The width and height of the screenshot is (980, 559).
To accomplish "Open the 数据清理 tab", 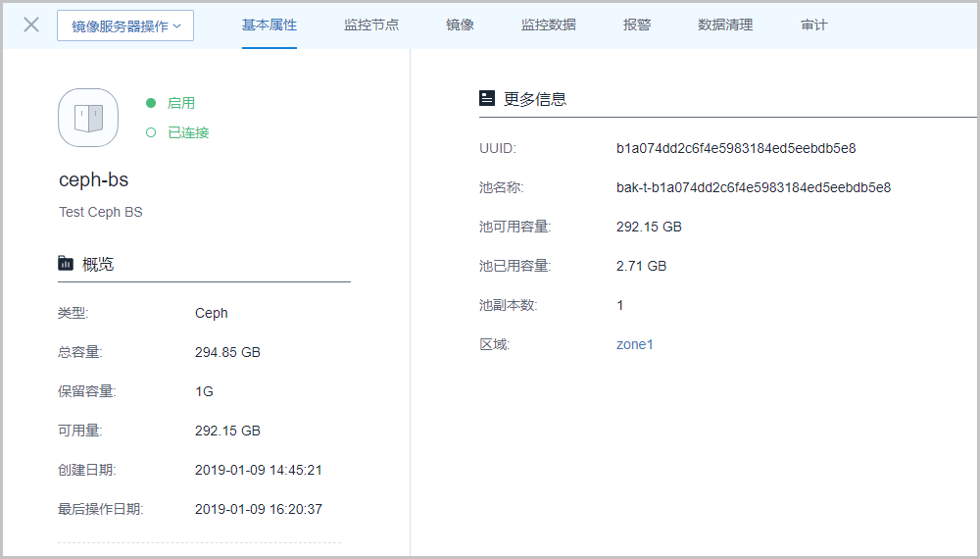I will 725,25.
